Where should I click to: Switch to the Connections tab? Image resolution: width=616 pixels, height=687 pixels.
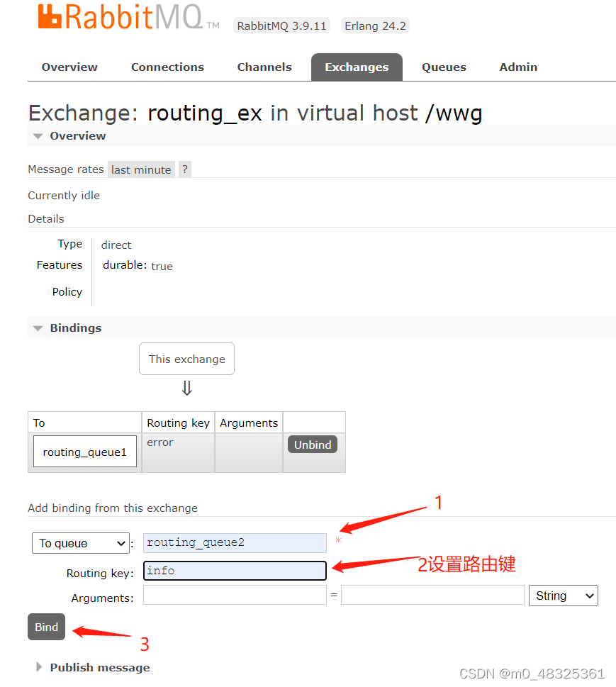tap(167, 67)
